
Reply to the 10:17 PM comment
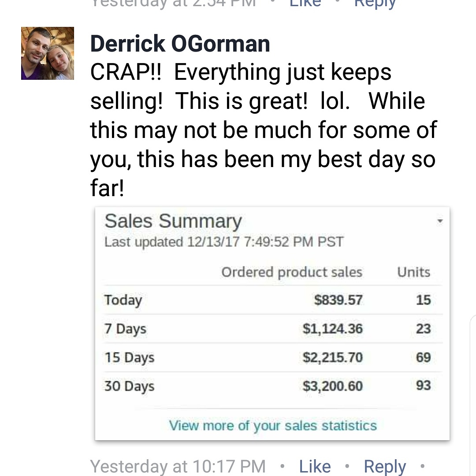coord(385,467)
